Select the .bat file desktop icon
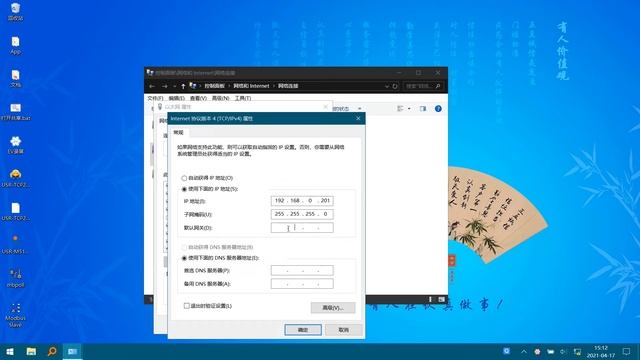 15,112
